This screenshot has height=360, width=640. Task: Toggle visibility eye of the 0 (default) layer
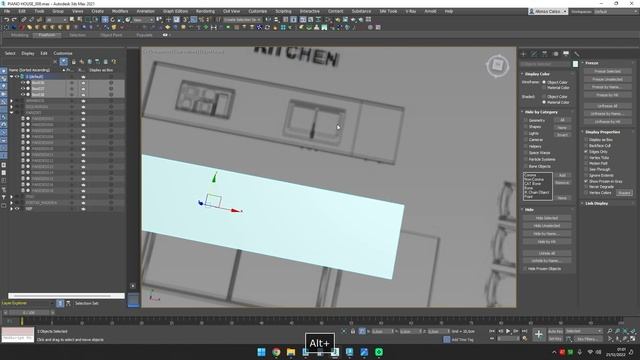pyautogui.click(x=17, y=76)
